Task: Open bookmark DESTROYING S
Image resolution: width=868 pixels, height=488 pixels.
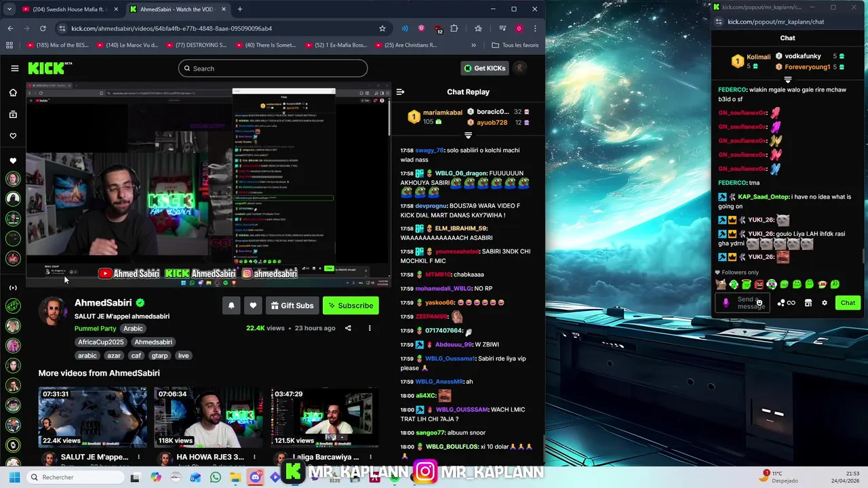Action: [197, 45]
